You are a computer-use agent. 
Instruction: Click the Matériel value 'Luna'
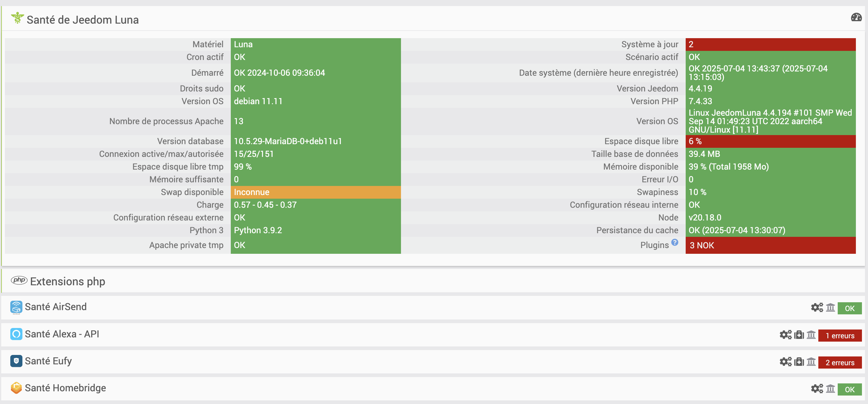click(316, 44)
